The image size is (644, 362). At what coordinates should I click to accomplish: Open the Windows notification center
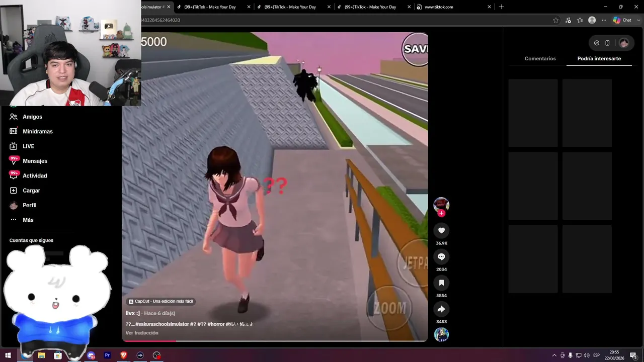[634, 355]
